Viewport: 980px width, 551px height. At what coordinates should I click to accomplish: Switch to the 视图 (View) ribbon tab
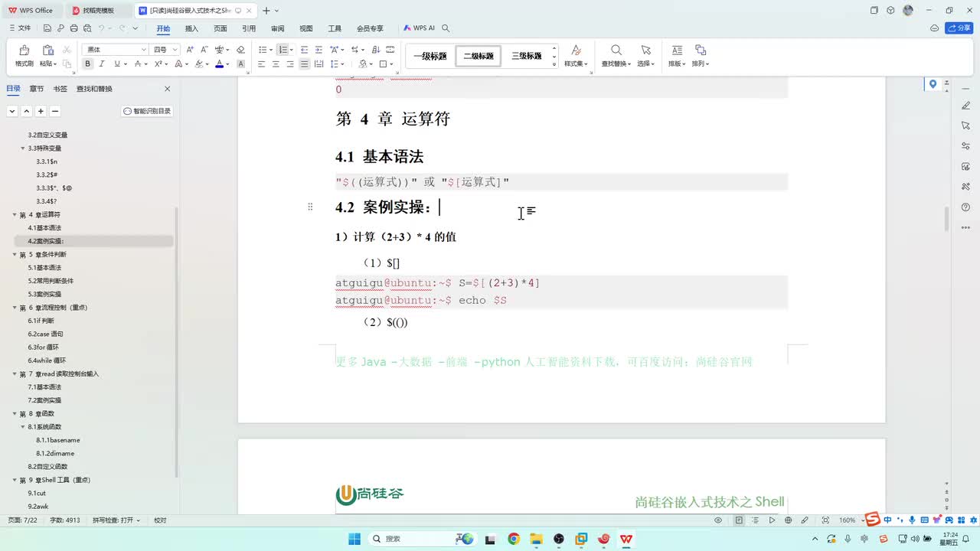(x=306, y=28)
